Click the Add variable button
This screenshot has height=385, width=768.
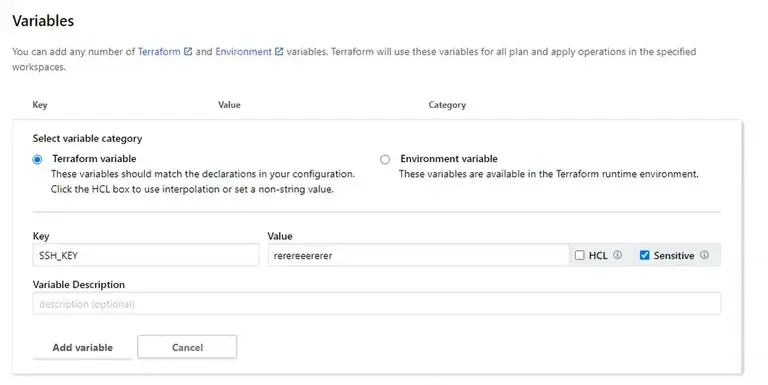tap(82, 347)
